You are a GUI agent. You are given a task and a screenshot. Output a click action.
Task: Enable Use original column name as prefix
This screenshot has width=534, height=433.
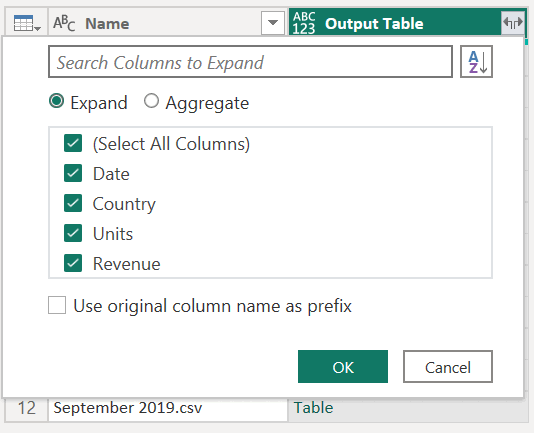pos(57,305)
